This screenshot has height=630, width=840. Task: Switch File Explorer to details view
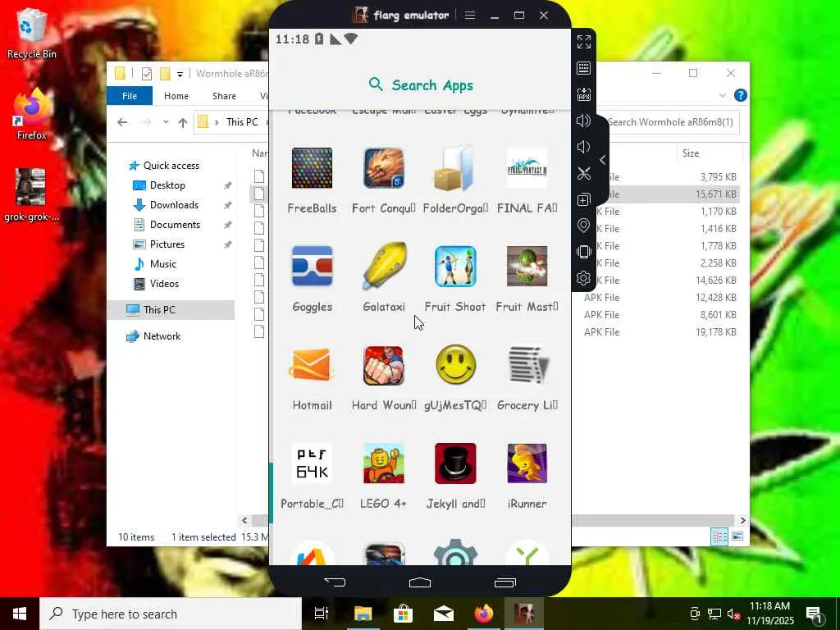tap(719, 536)
